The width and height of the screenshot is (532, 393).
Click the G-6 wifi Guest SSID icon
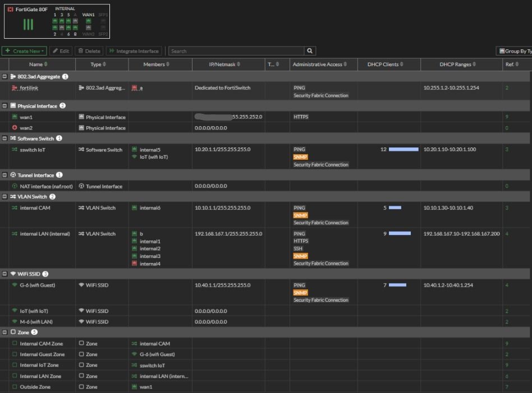[x=15, y=285]
